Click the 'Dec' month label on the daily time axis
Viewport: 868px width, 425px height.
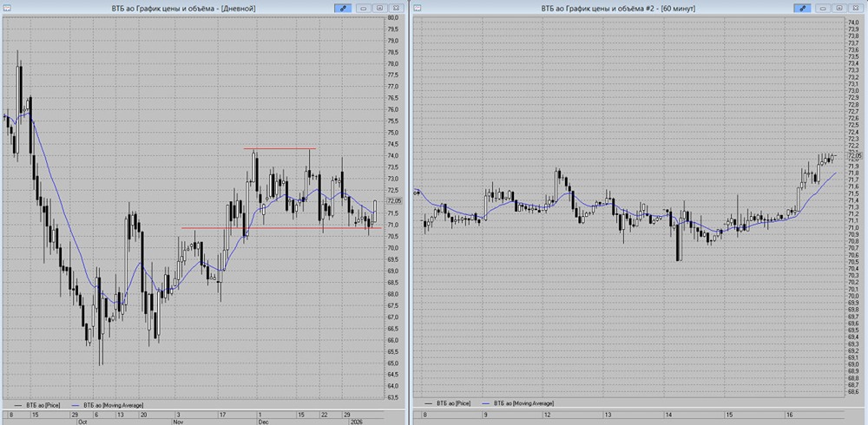[x=263, y=422]
